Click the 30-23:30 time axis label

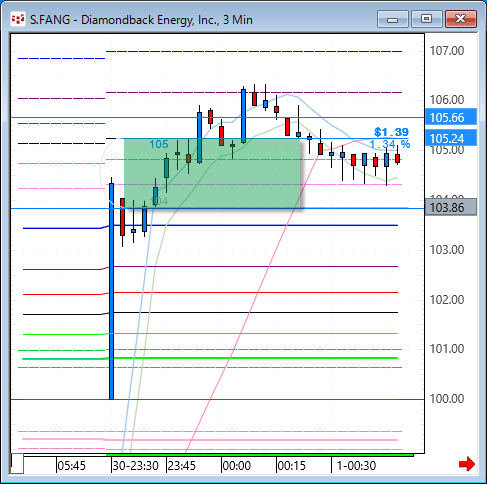[x=135, y=465]
